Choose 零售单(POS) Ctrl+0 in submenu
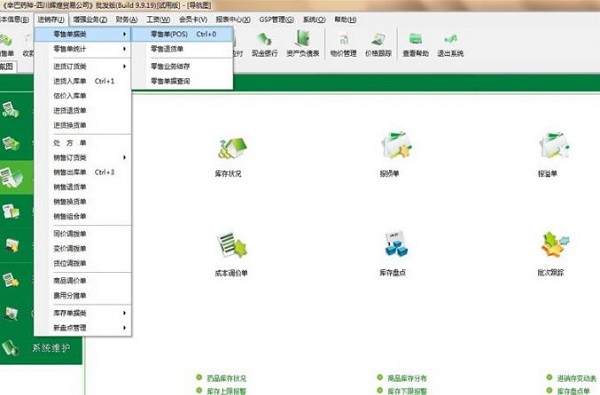This screenshot has height=395, width=600. 182,34
